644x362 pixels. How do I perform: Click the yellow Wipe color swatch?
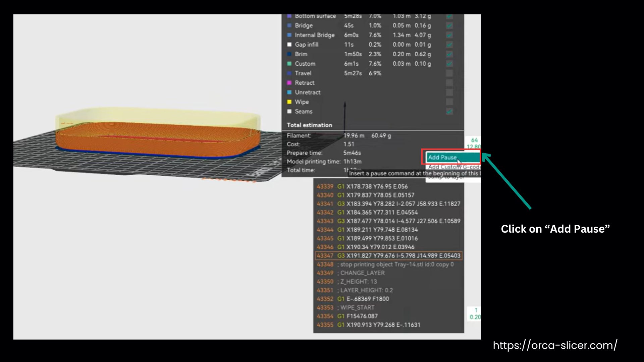(x=289, y=102)
